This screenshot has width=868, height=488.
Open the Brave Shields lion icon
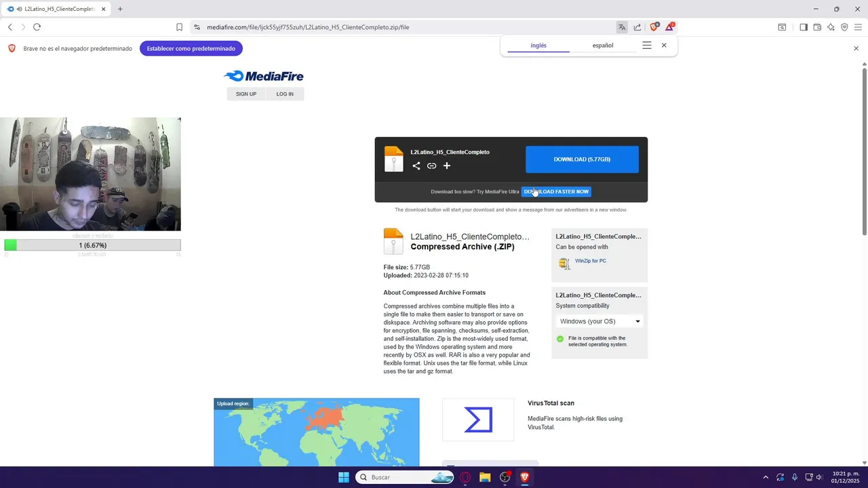654,27
